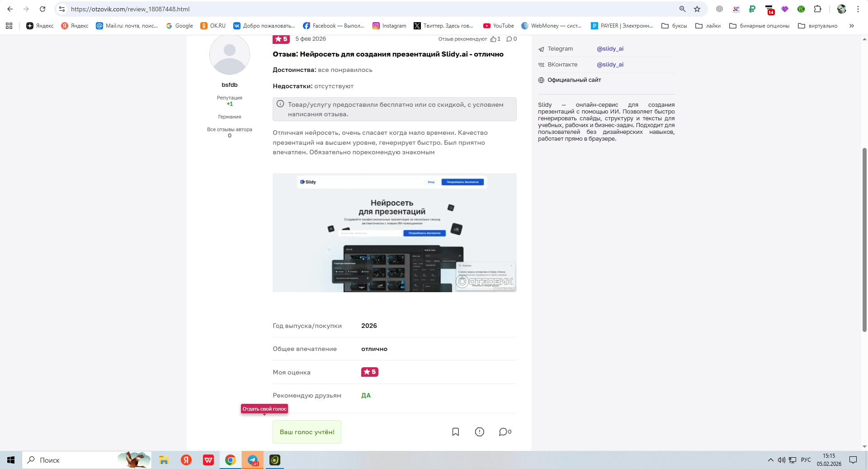Open Telegram from the Windows taskbar
This screenshot has width=868, height=469.
click(x=253, y=460)
